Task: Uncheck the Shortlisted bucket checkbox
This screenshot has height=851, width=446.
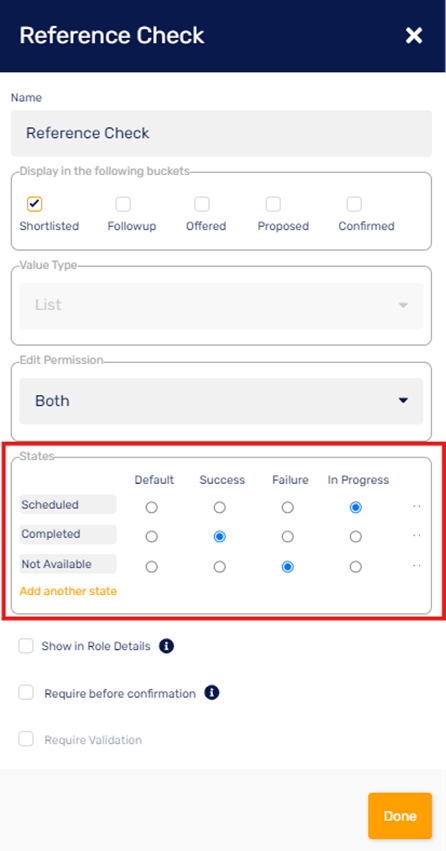Action: (34, 204)
